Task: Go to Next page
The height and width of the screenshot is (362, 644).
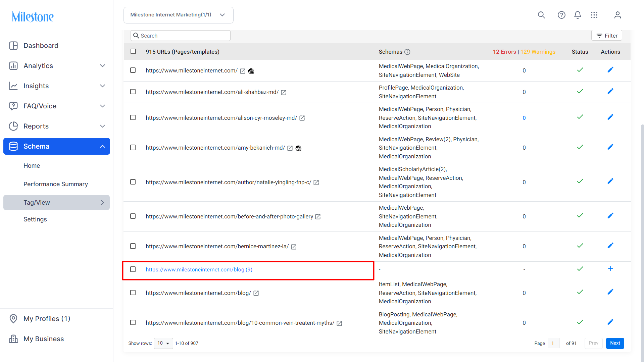Action: click(x=615, y=343)
